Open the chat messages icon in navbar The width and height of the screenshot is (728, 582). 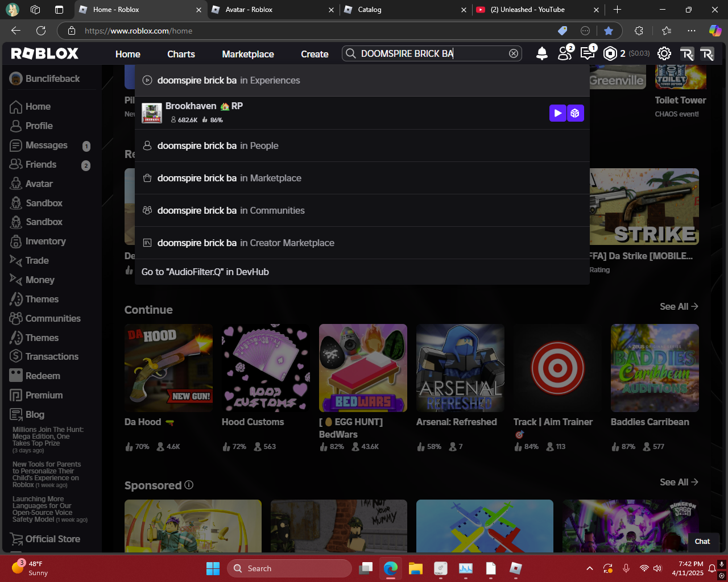point(588,53)
